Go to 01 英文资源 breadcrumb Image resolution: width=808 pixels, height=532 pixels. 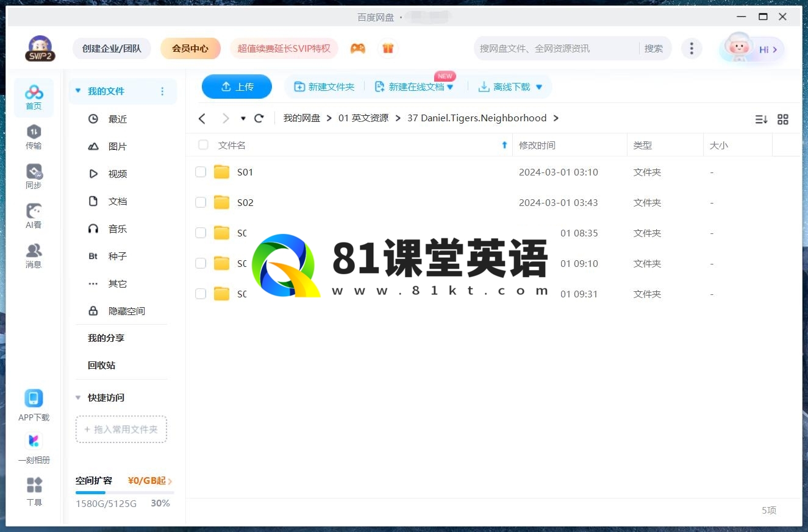pyautogui.click(x=363, y=118)
